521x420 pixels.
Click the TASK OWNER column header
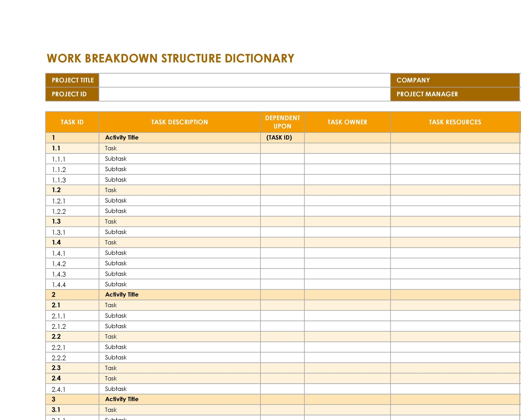(347, 122)
